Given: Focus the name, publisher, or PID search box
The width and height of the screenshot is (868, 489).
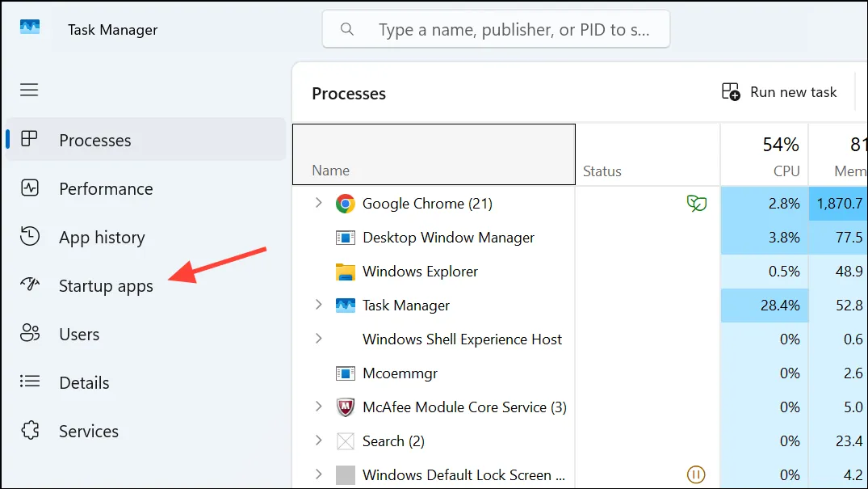Looking at the screenshot, I should click(496, 29).
